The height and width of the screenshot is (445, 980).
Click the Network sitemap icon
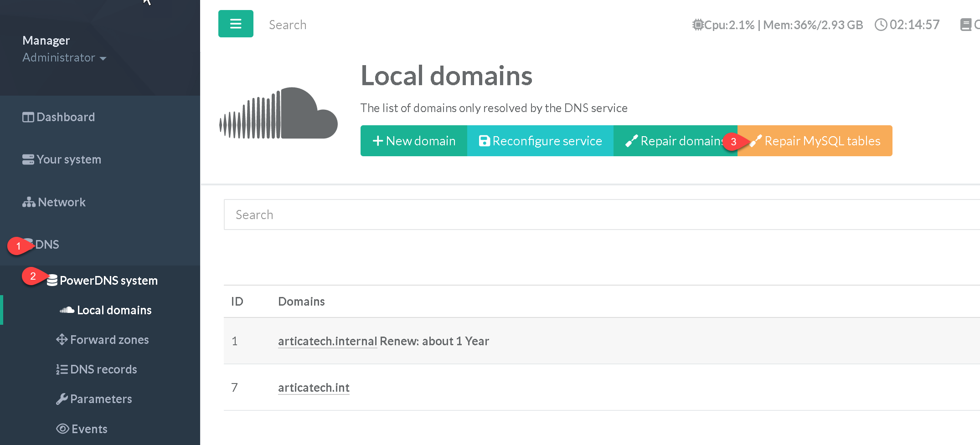[x=29, y=202]
